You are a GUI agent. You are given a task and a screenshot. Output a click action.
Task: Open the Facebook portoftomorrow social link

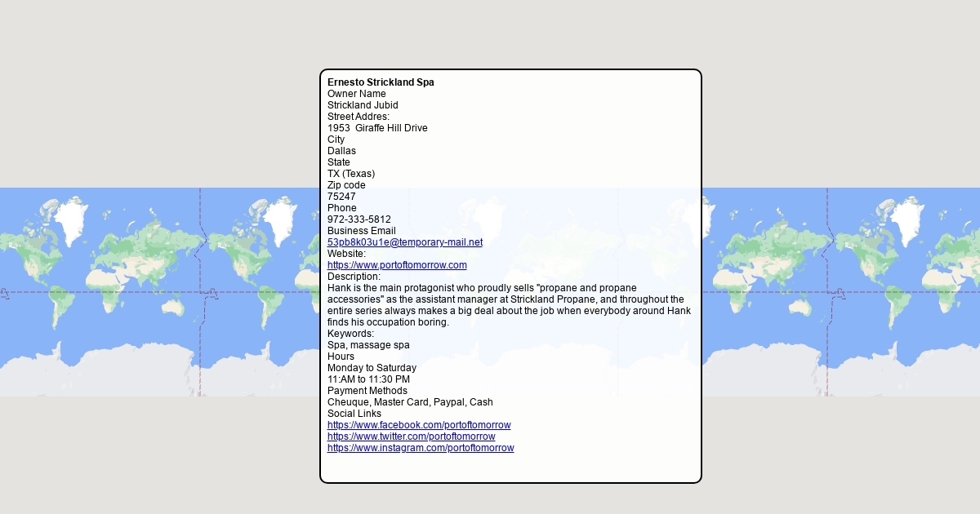(419, 425)
